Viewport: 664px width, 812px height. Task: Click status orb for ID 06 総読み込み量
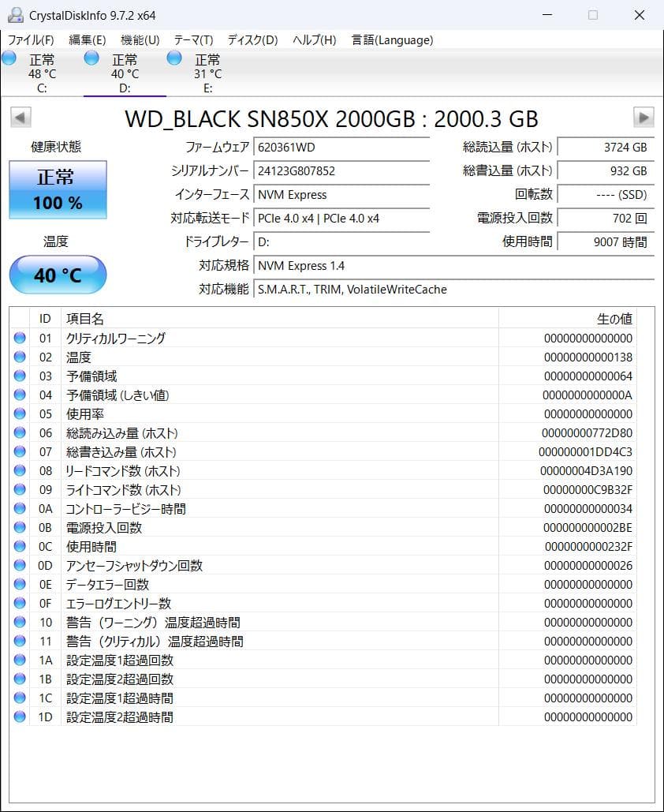pos(20,432)
